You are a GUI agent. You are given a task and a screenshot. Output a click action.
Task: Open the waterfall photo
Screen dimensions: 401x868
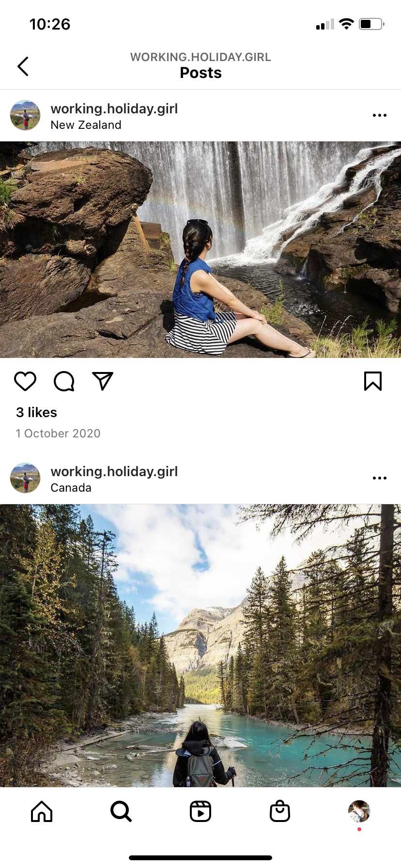pyautogui.click(x=200, y=249)
